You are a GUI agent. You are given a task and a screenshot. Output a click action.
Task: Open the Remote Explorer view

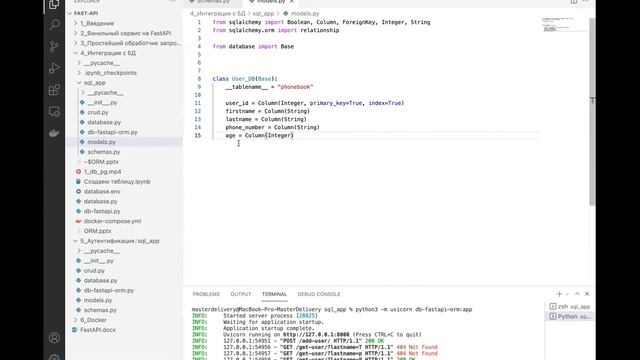(54, 111)
